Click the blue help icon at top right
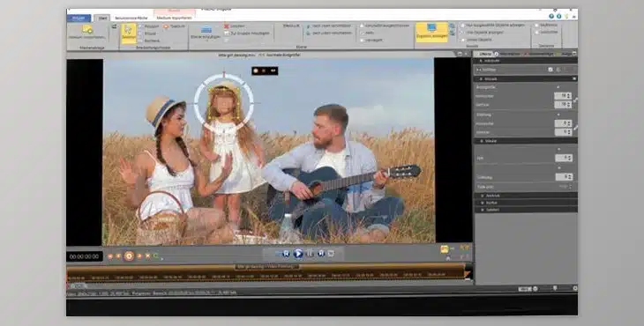 [x=551, y=16]
